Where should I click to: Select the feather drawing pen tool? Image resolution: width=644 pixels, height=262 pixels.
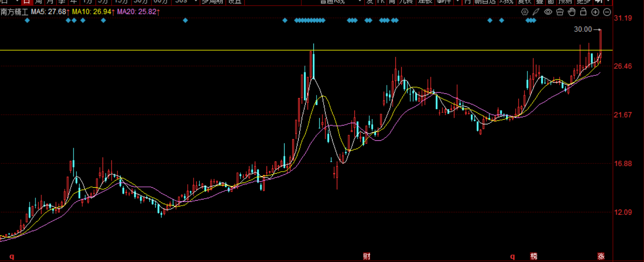[x=536, y=12]
